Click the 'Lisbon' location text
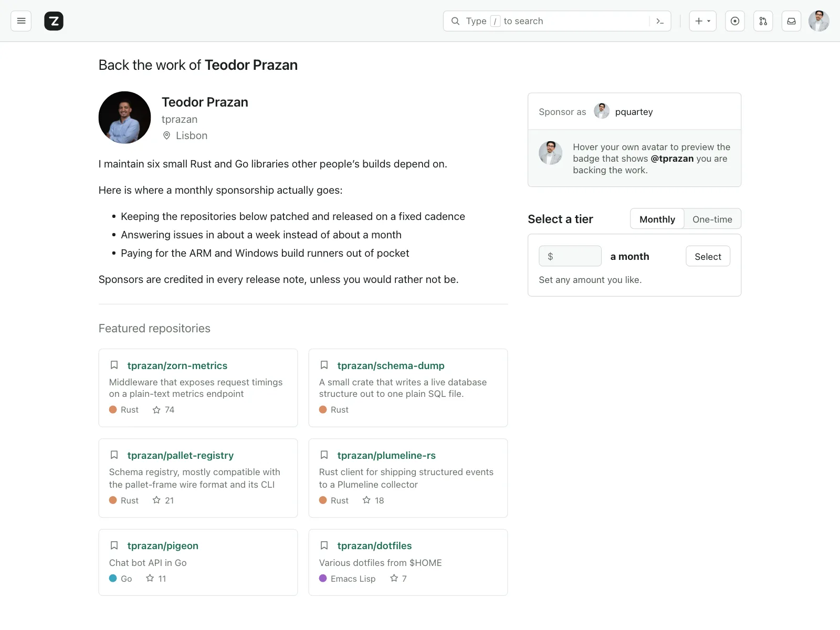840x630 pixels. click(192, 135)
